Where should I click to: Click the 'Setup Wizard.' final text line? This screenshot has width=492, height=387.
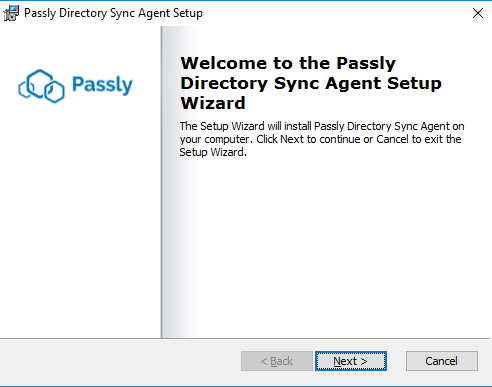(x=213, y=152)
